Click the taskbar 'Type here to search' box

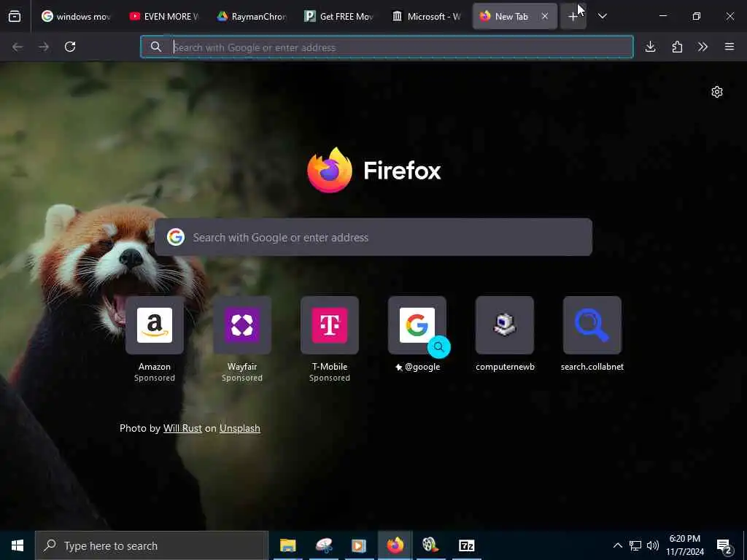point(152,545)
